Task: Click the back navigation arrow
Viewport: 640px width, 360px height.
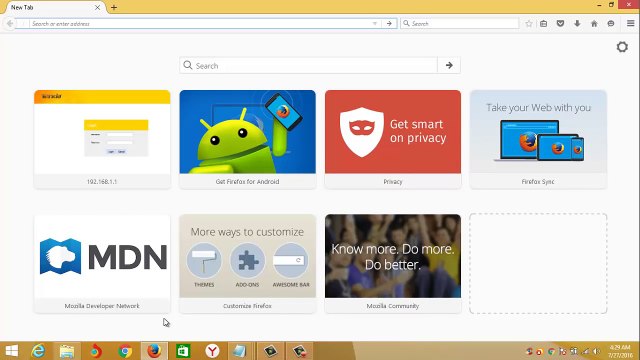Action: 10,24
